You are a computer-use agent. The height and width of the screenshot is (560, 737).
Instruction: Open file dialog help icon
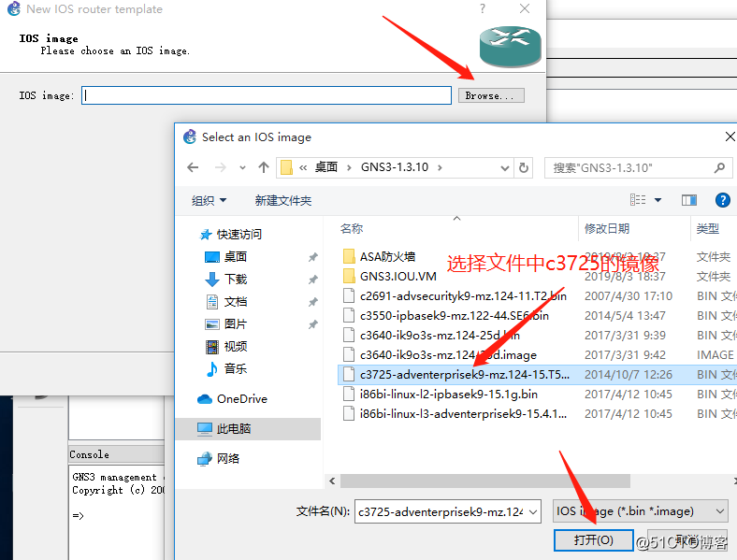point(722,200)
